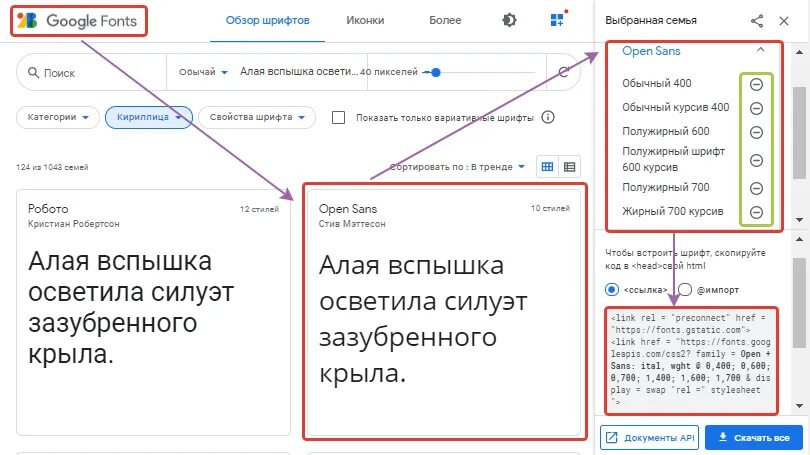Close the selected family panel

784,21
